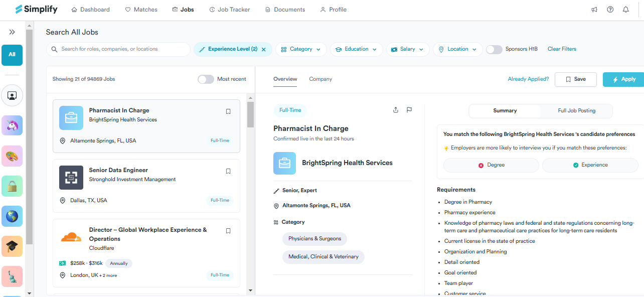Switch to the Company tab
Image resolution: width=644 pixels, height=297 pixels.
[x=320, y=79]
